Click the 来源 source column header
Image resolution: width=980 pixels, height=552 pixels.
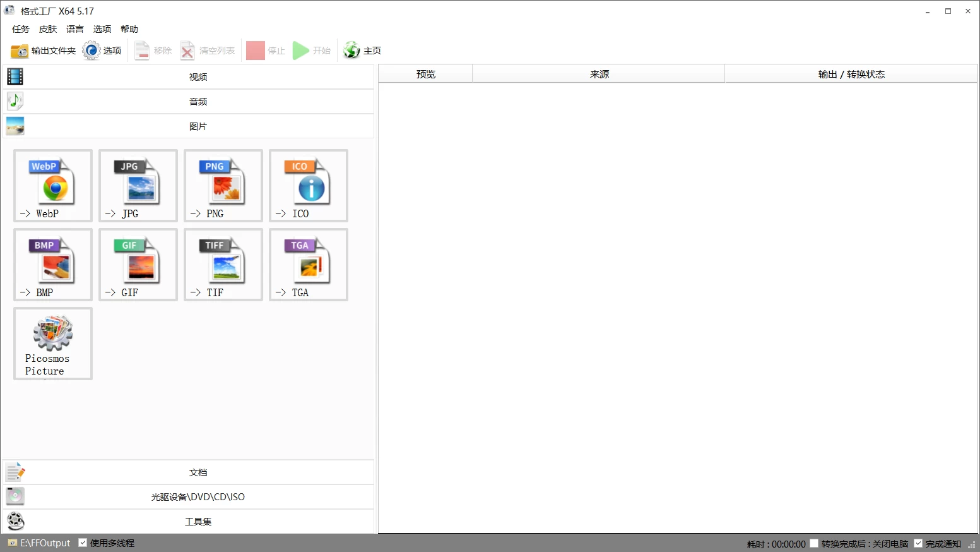coord(599,74)
